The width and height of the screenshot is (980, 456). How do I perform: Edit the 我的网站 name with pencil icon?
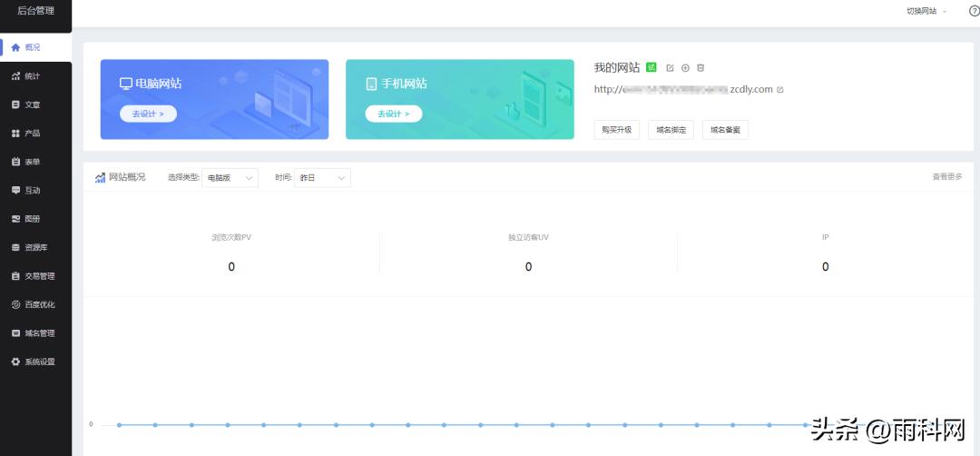click(670, 67)
